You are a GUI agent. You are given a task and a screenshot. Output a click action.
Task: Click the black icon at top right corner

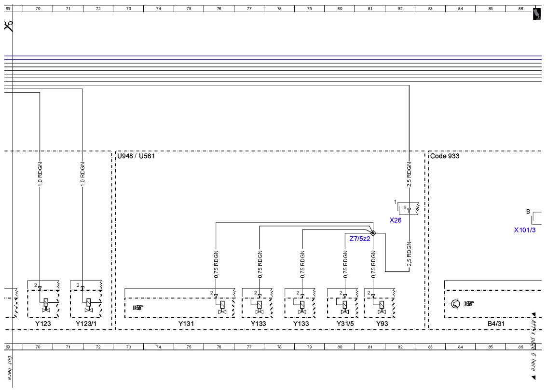point(537,14)
